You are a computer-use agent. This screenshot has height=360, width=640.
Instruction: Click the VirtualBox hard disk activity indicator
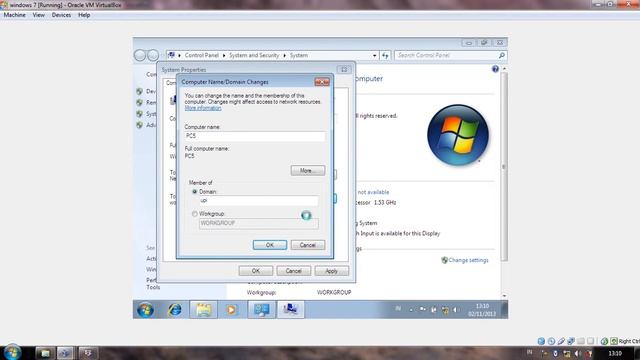pos(541,341)
